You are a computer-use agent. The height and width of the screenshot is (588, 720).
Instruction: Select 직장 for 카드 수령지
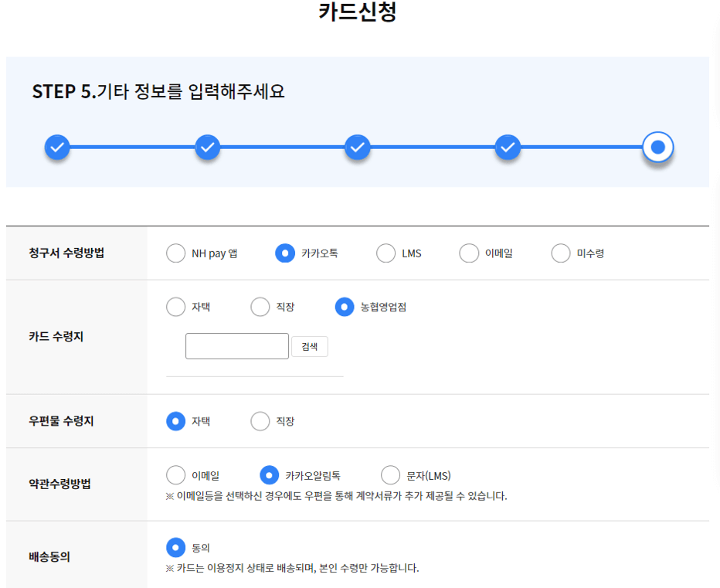(260, 307)
